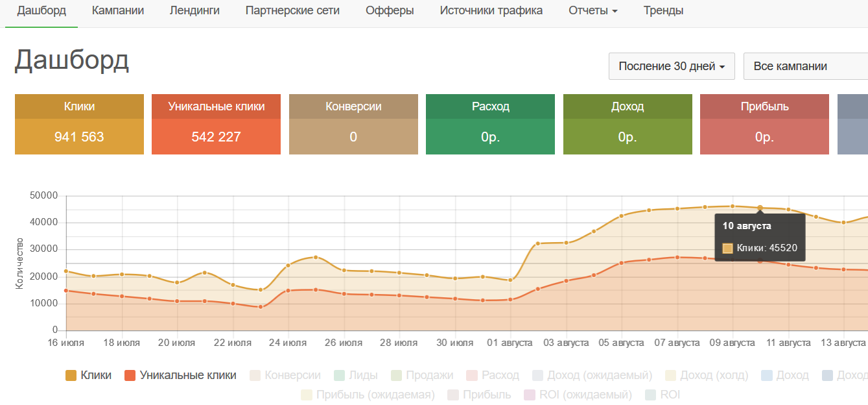868x405 pixels.
Task: Navigate to the Тренды tab
Action: (663, 10)
